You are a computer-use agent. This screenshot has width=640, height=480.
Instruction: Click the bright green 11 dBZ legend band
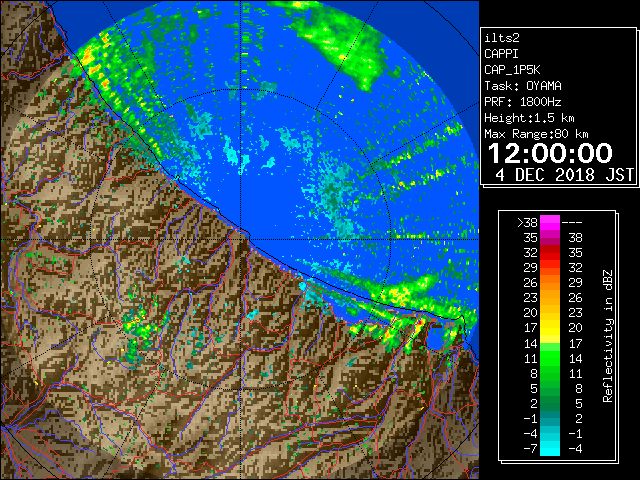pos(550,358)
